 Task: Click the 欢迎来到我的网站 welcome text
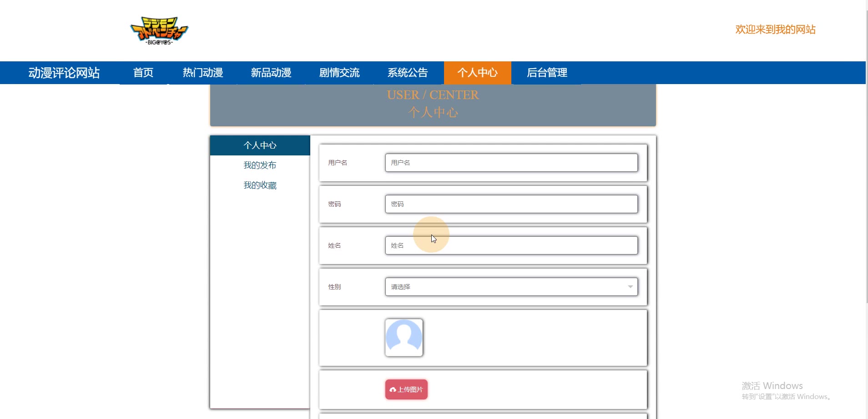click(x=776, y=30)
